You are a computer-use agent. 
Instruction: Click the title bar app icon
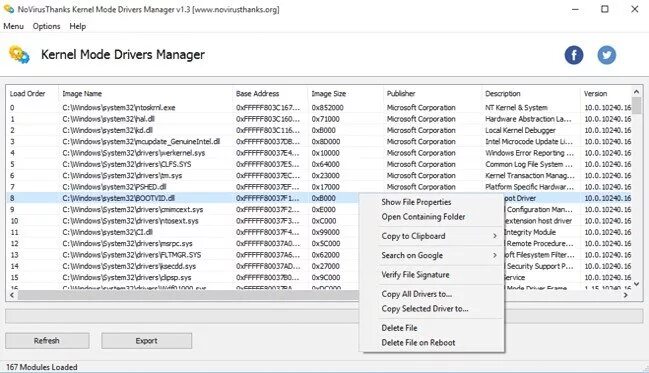(9, 9)
